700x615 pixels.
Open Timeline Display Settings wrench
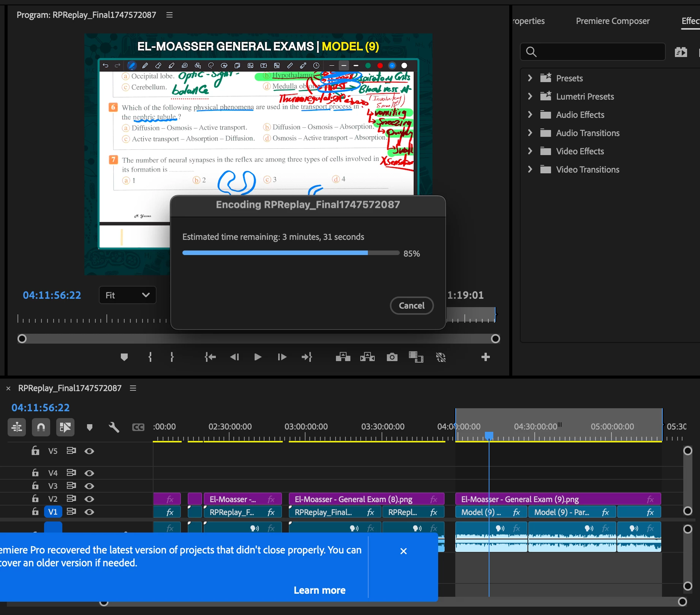[114, 427]
